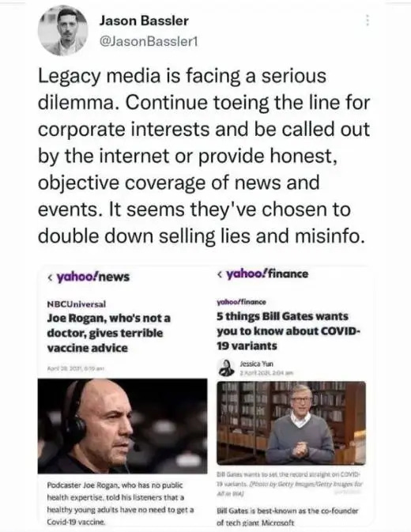Select the Jessica Yun author name
411x532 pixels.
256,364
